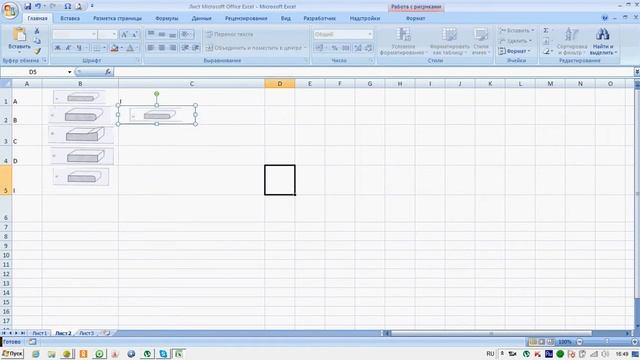Screen dimensions: 640x360
Task: Apply the fill color bucket
Action: click(114, 48)
